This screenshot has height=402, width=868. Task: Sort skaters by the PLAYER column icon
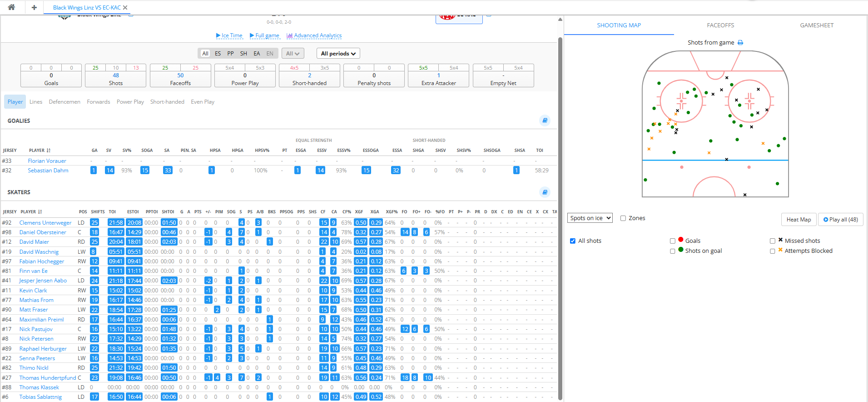[40, 212]
